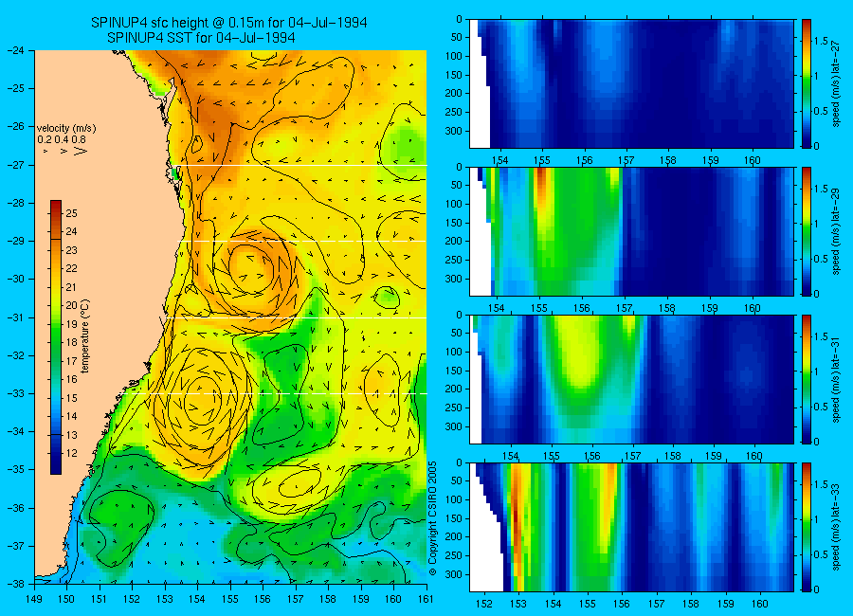This screenshot has height=616, width=853.
Task: Open the lat=-31 speed section panel
Action: tap(631, 379)
